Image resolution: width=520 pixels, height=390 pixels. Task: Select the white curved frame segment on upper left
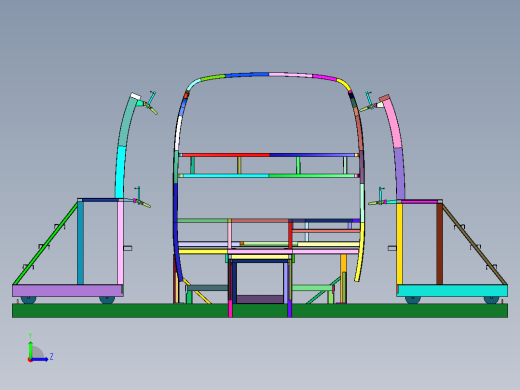pyautogui.click(x=179, y=133)
